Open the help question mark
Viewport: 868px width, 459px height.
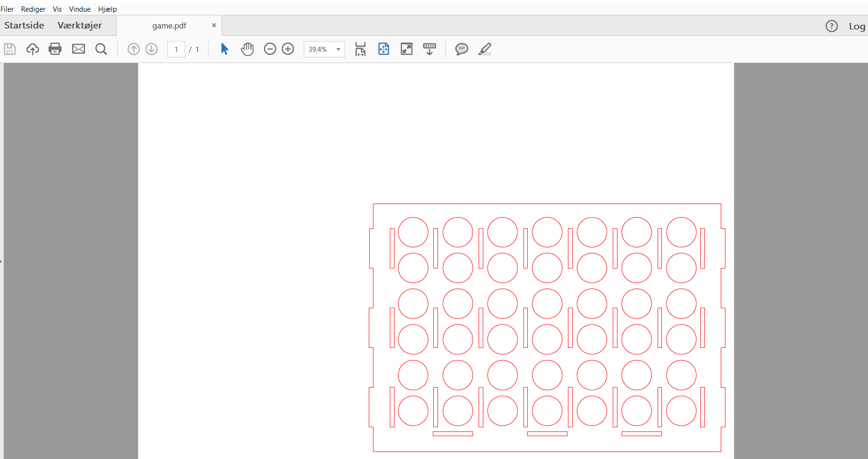pyautogui.click(x=832, y=26)
